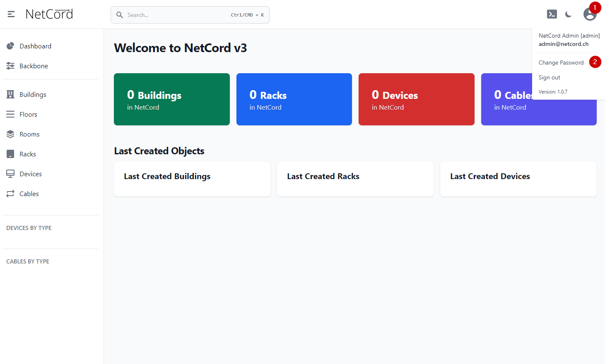Screen dimensions: 605x364
Task: Toggle dark mode moon icon
Action: pyautogui.click(x=568, y=14)
